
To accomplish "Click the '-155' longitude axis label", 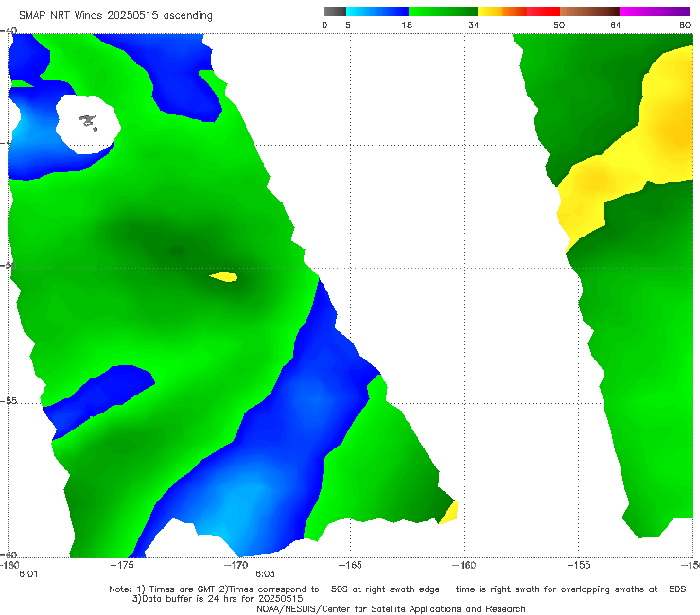I will (x=579, y=565).
